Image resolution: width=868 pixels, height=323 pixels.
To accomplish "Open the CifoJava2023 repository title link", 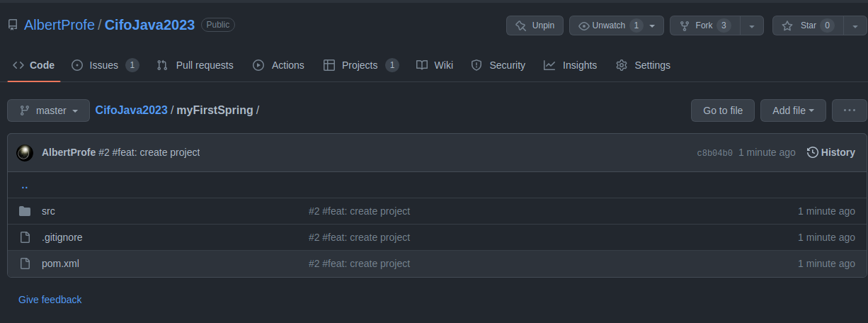I will (x=149, y=25).
